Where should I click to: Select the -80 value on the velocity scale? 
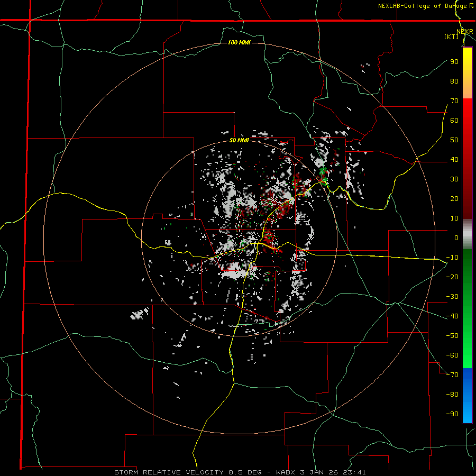pos(452,395)
